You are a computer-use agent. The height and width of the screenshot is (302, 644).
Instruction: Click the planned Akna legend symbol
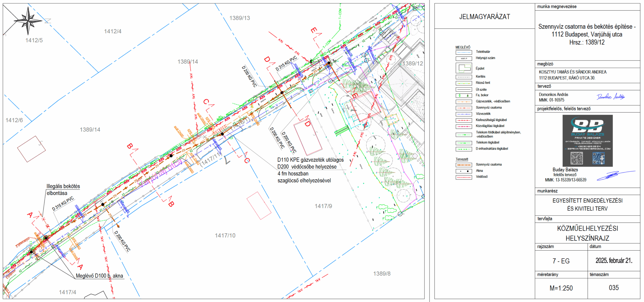(464, 171)
